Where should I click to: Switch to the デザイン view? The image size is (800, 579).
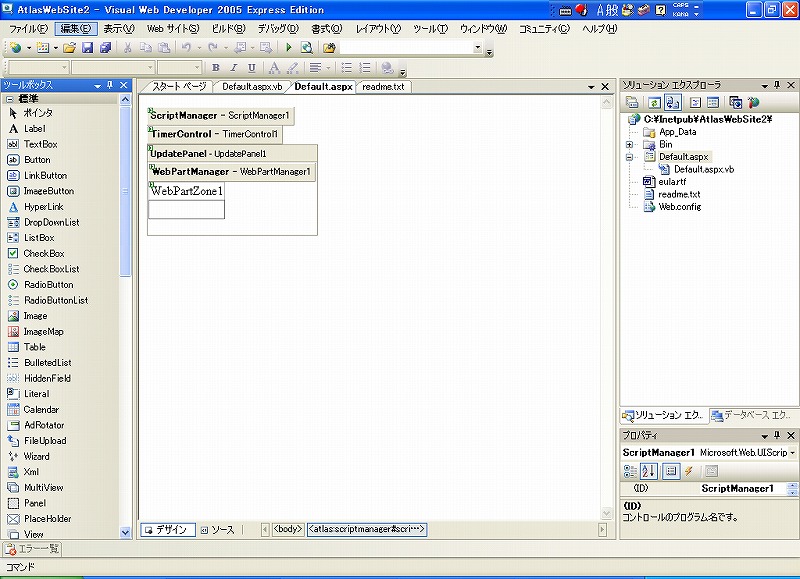pyautogui.click(x=167, y=530)
